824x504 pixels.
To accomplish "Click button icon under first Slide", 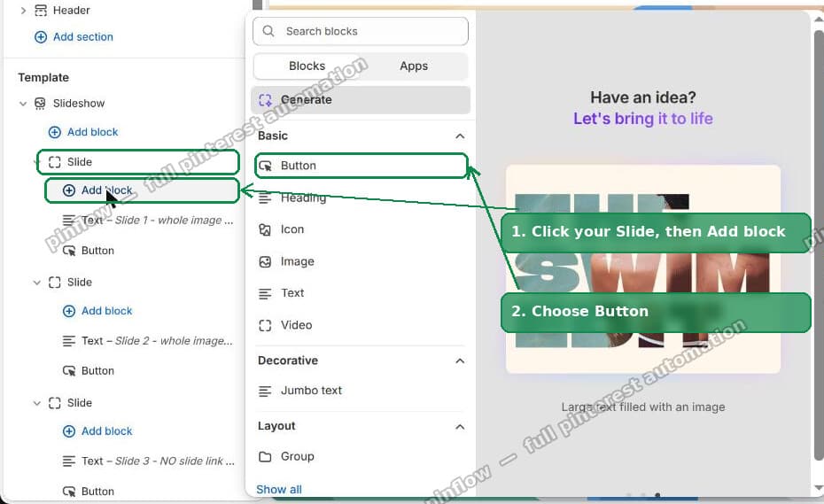I will (x=69, y=251).
